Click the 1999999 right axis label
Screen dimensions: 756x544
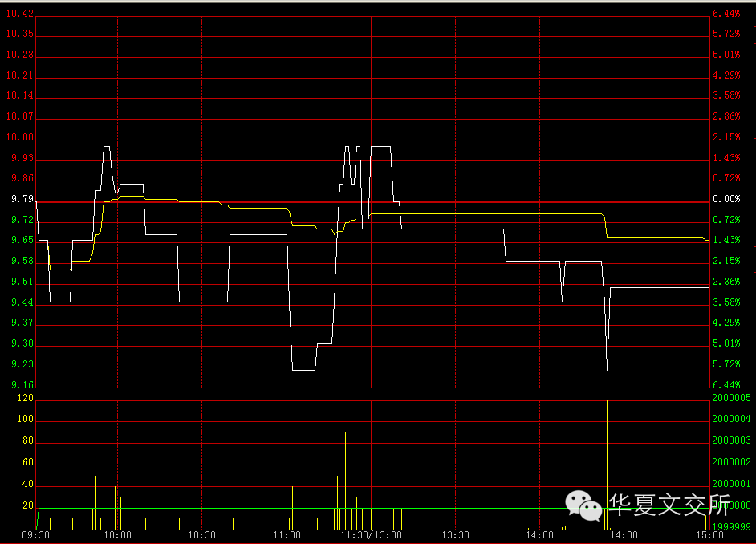tap(731, 527)
